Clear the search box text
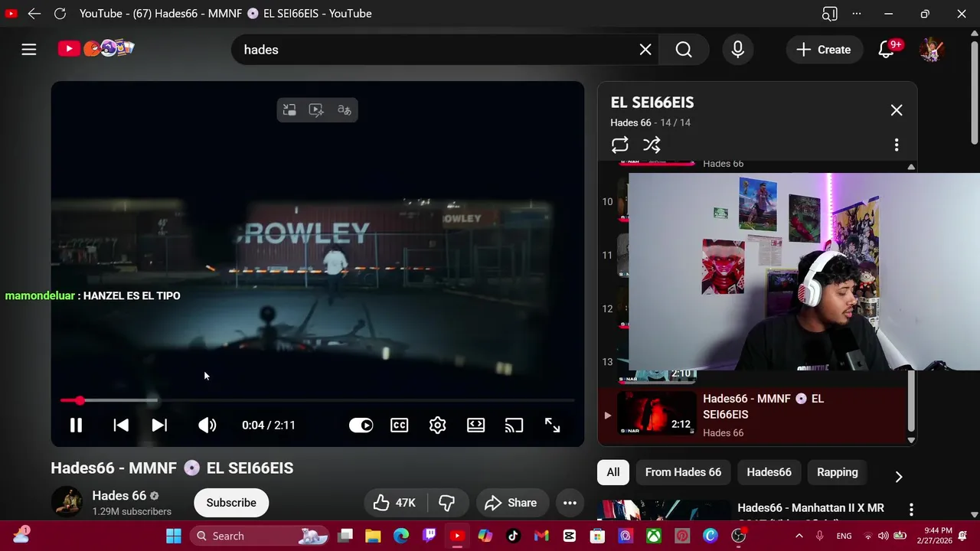Screen dimensions: 980x551 [x=645, y=50]
